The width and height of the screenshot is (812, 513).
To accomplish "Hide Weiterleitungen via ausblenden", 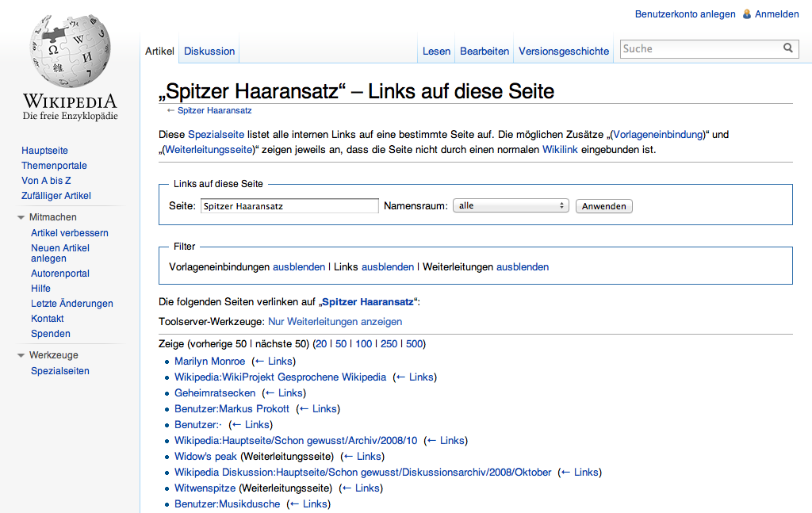I will coord(523,267).
